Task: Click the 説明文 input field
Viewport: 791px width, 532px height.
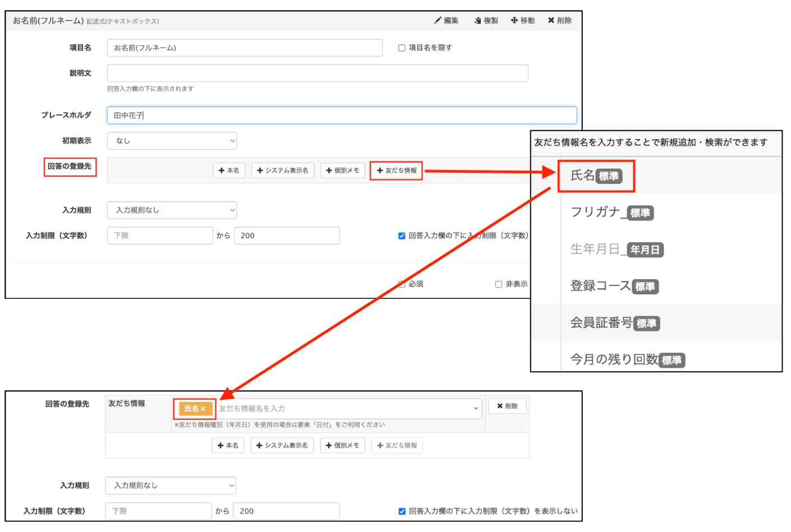Action: (317, 73)
